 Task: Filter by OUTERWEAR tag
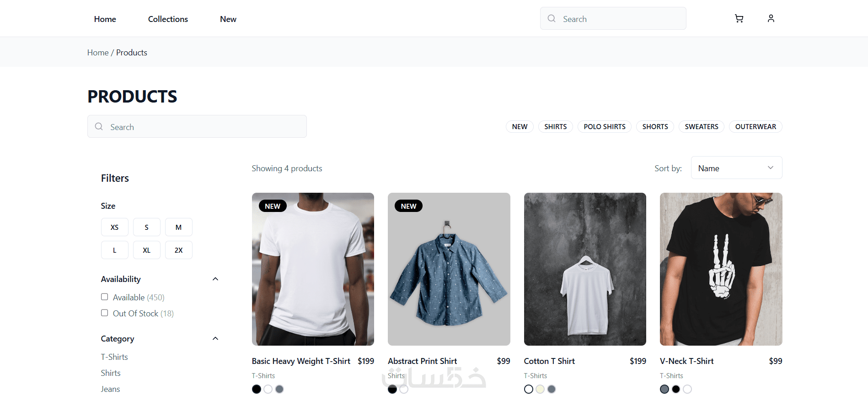[x=755, y=127]
